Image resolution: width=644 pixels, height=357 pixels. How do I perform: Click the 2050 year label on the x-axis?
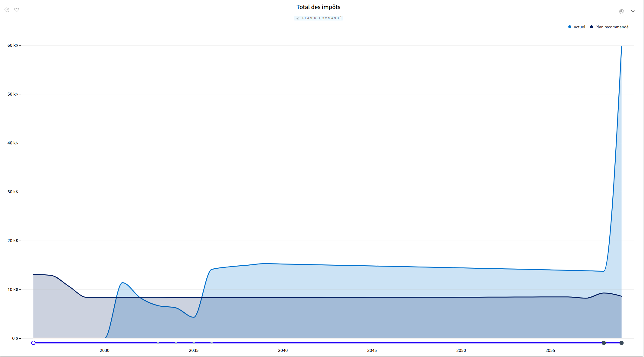tap(461, 350)
